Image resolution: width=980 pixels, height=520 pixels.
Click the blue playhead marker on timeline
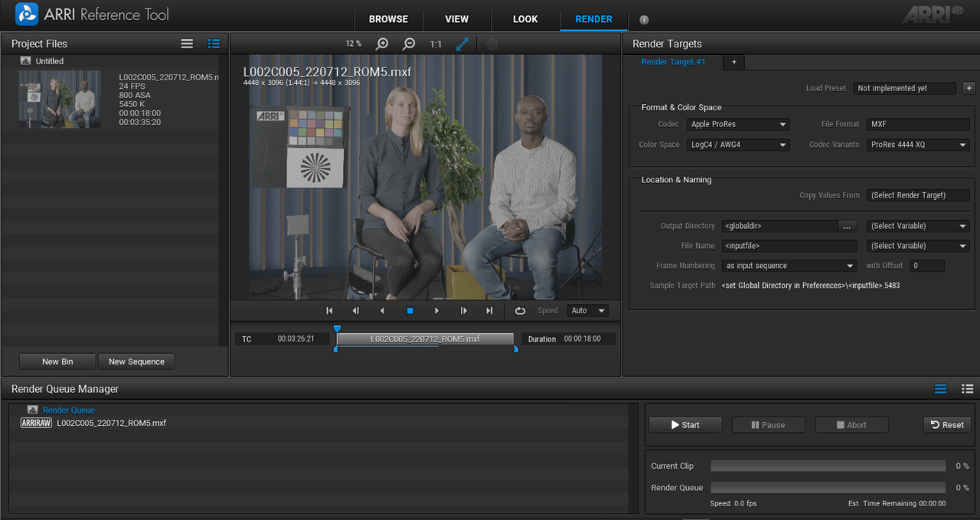click(337, 329)
